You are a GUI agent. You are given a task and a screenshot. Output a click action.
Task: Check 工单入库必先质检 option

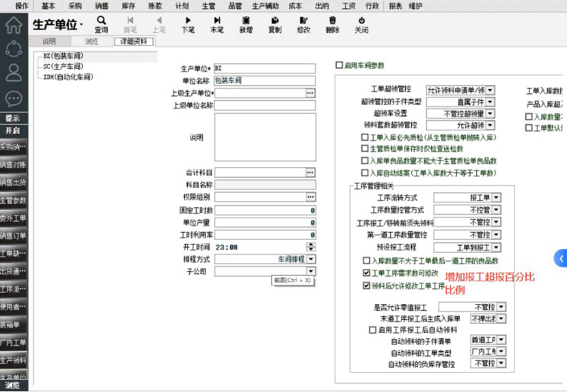(x=365, y=137)
